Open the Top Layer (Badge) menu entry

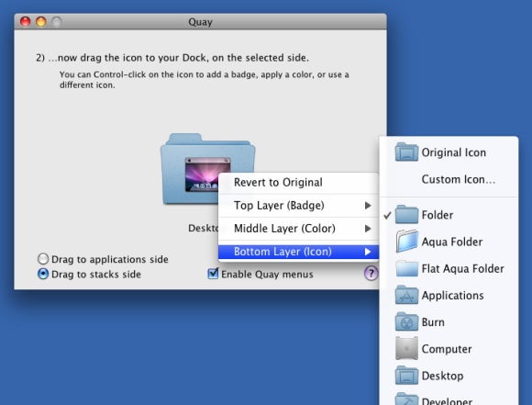click(299, 205)
